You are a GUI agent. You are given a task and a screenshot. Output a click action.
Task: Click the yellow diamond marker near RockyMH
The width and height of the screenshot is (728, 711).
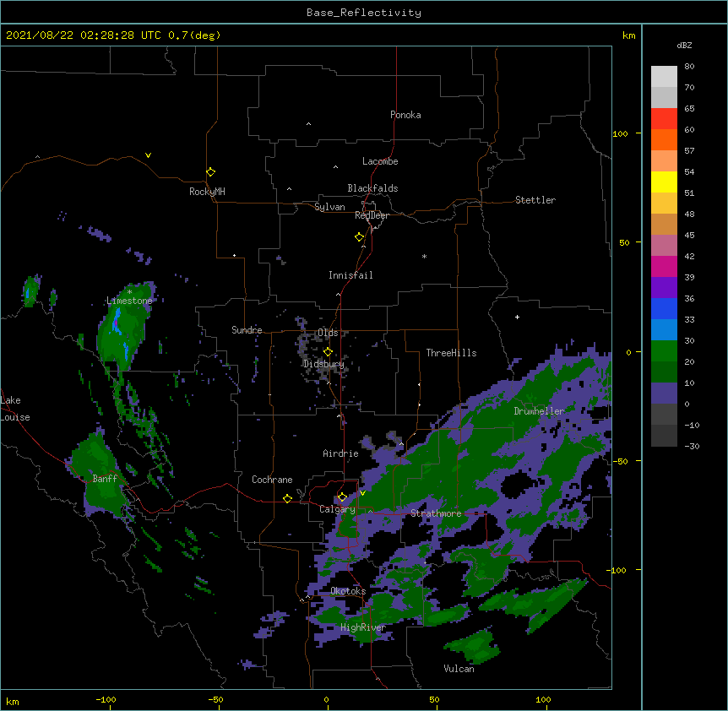211,172
